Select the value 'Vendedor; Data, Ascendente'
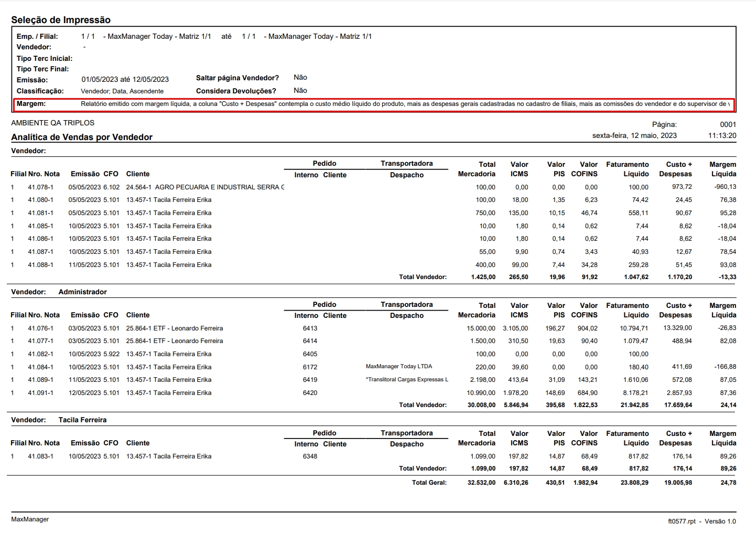This screenshot has width=756, height=534. (122, 91)
